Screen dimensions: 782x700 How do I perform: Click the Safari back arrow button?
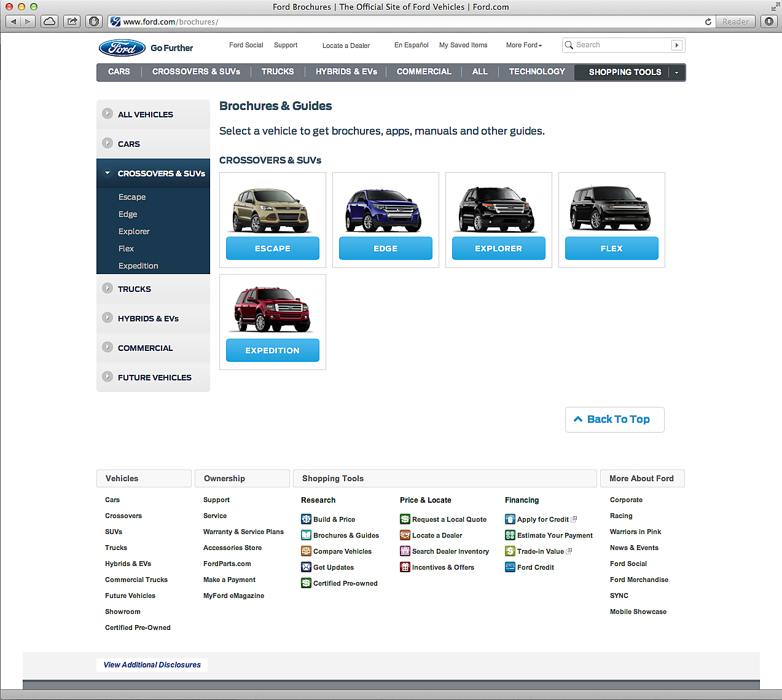coord(14,22)
